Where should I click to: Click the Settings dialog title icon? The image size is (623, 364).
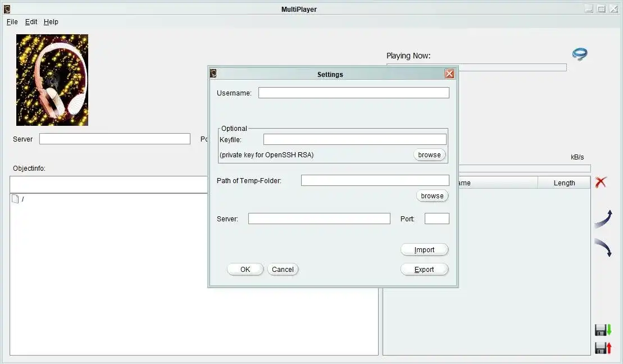pyautogui.click(x=213, y=74)
